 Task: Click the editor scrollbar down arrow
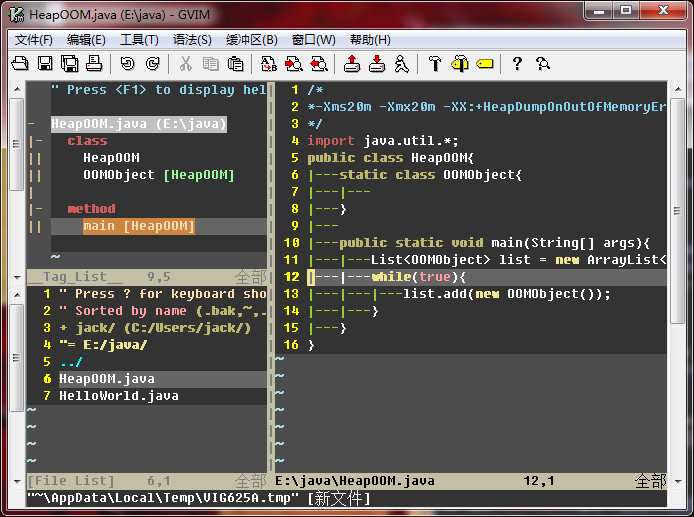pyautogui.click(x=678, y=481)
